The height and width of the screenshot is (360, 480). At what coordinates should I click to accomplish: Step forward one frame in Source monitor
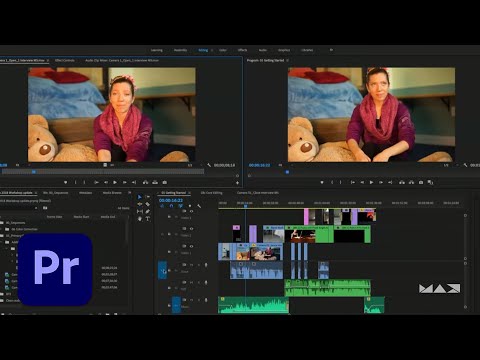click(x=124, y=182)
